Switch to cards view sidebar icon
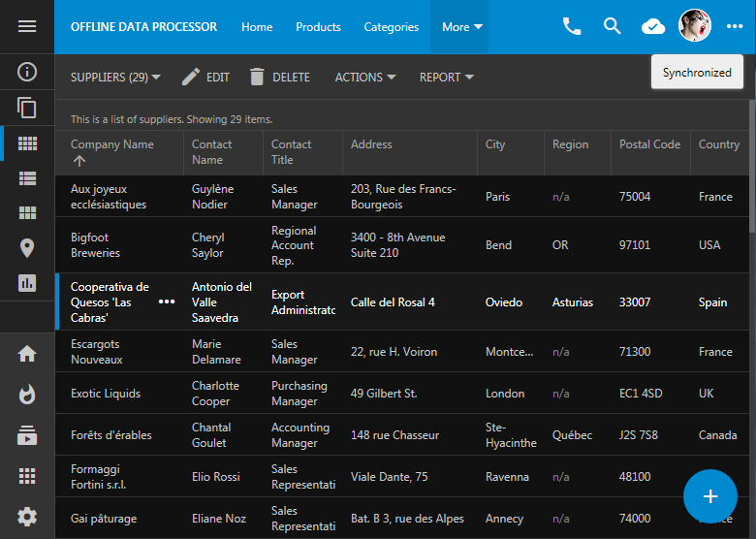 27,212
